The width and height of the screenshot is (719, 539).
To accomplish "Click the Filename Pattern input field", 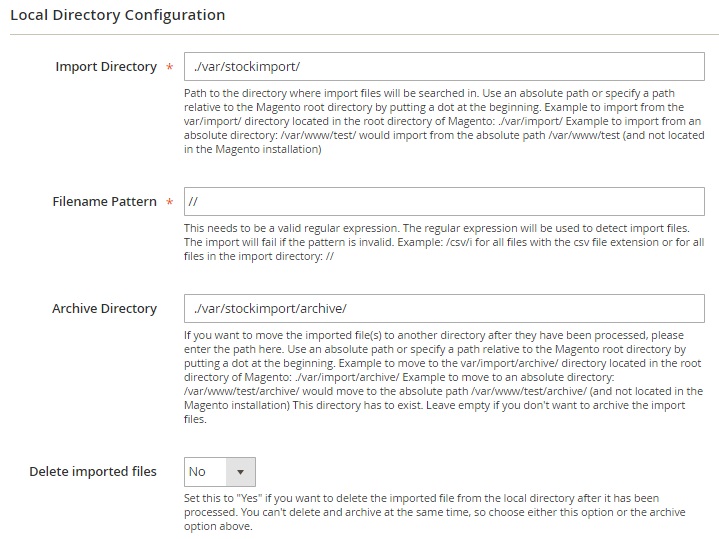I will point(444,202).
